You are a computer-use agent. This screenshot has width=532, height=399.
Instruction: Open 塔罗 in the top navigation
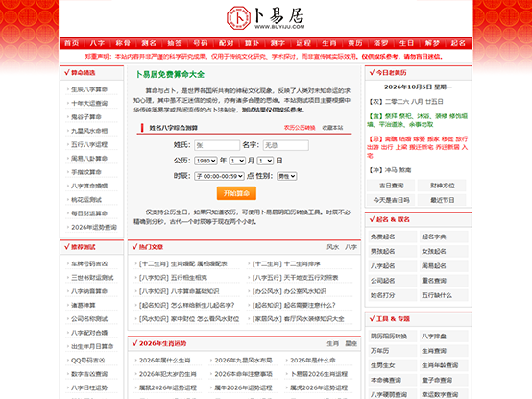381,43
